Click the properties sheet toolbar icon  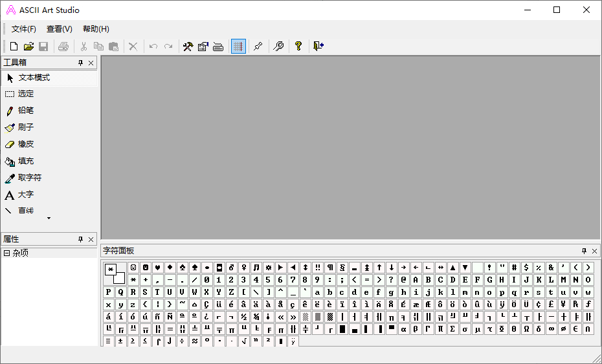[x=203, y=47]
